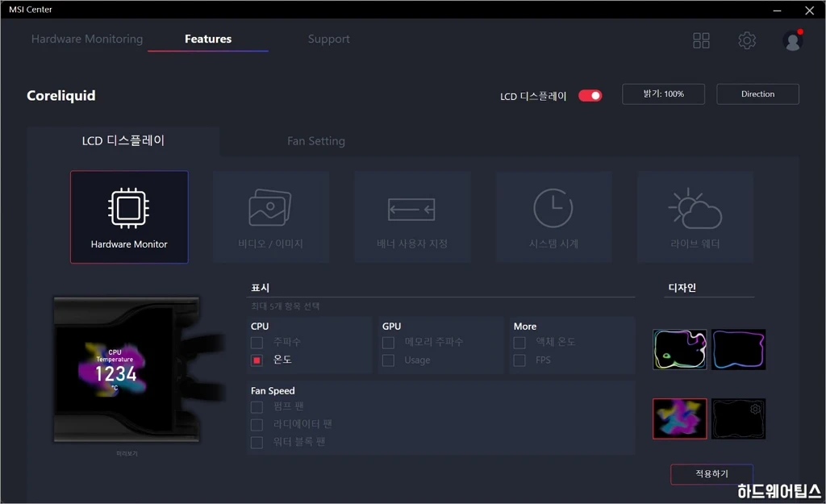826x504 pixels.
Task: Choose the colorful splash design thumbnail
Action: click(679, 419)
